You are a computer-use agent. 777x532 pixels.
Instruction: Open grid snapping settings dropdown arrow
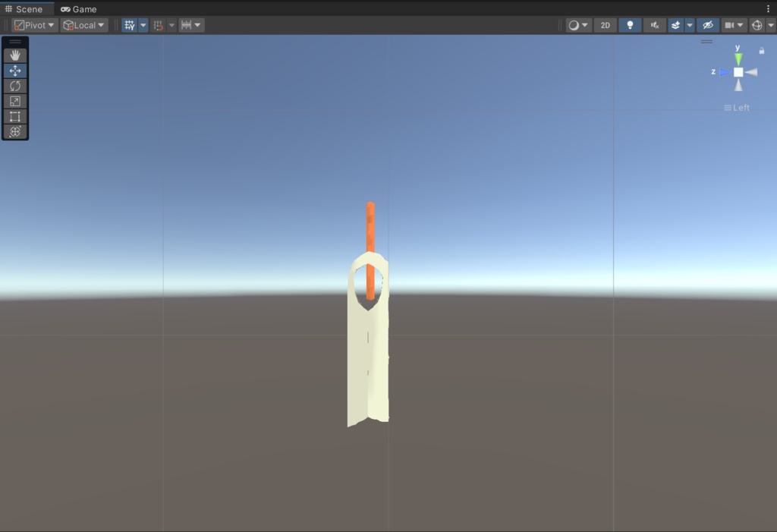[171, 25]
